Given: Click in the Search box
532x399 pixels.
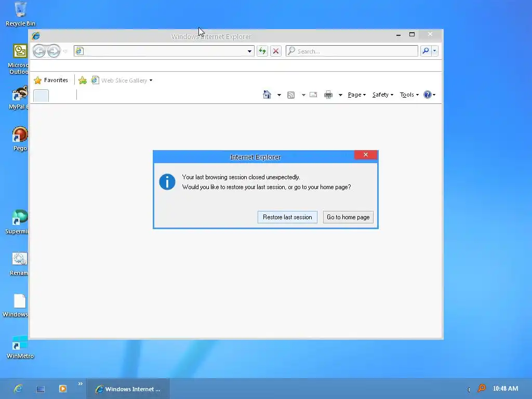Looking at the screenshot, I should tap(352, 51).
